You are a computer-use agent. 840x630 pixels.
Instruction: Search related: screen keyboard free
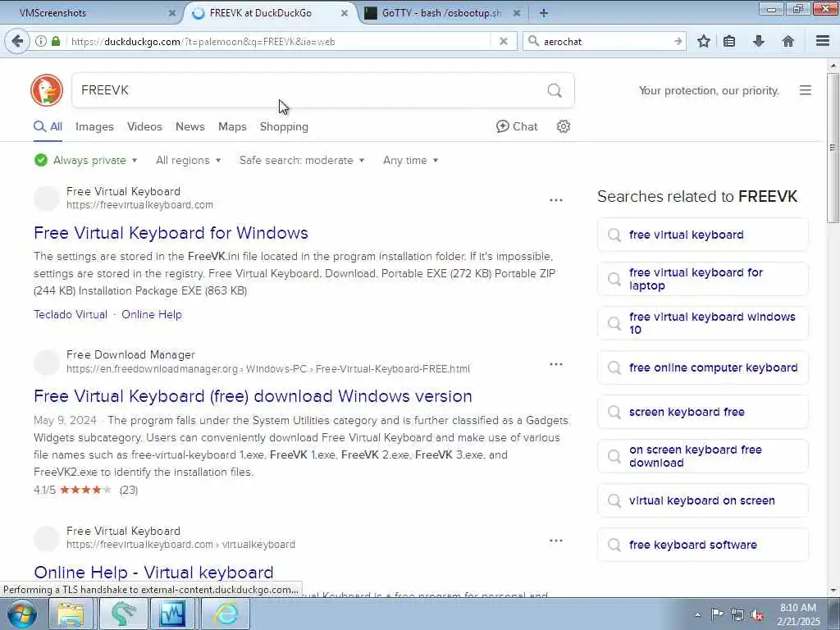point(702,412)
